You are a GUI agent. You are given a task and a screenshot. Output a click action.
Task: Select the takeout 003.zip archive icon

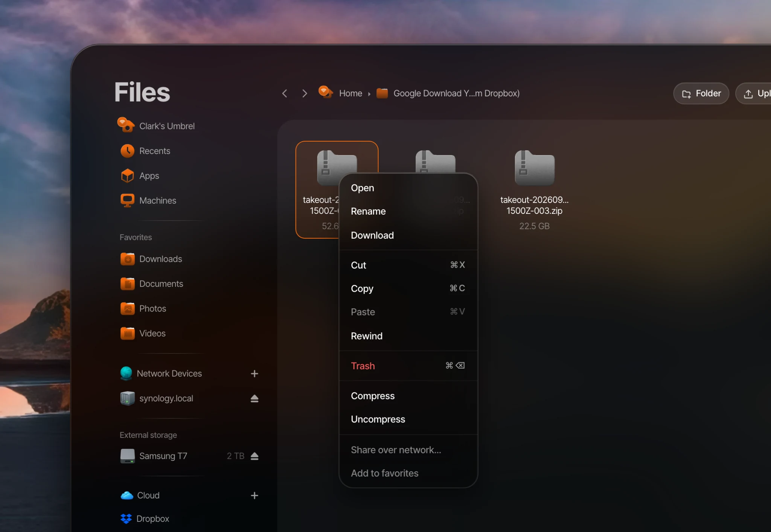(535, 168)
